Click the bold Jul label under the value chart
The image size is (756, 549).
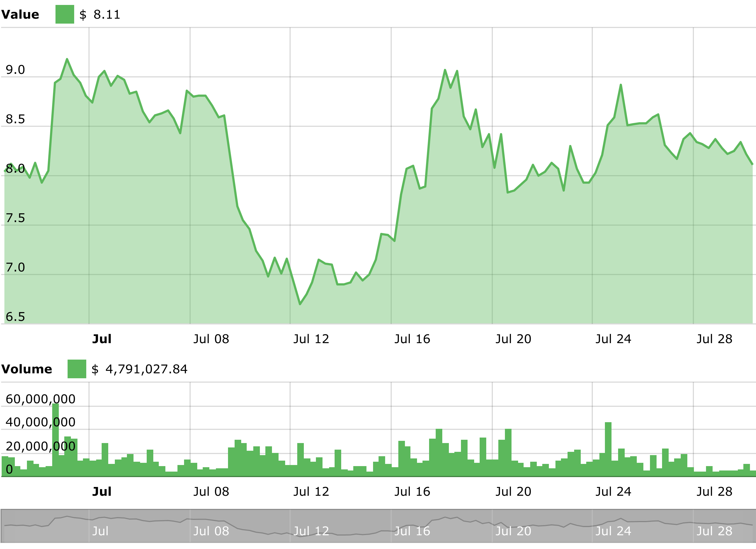click(x=102, y=339)
